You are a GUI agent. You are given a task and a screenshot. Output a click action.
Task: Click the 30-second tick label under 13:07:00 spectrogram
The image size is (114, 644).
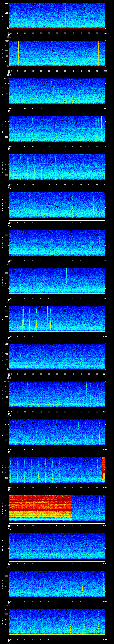(x=57, y=260)
